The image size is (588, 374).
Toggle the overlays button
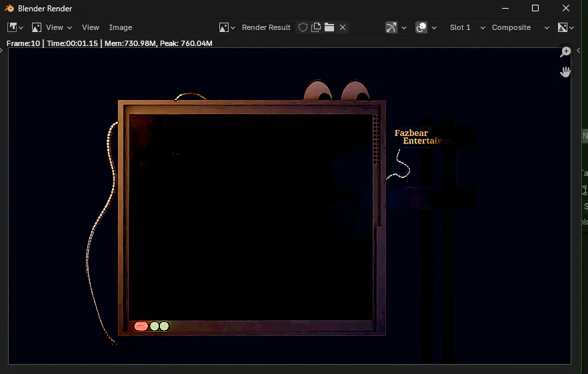[421, 27]
